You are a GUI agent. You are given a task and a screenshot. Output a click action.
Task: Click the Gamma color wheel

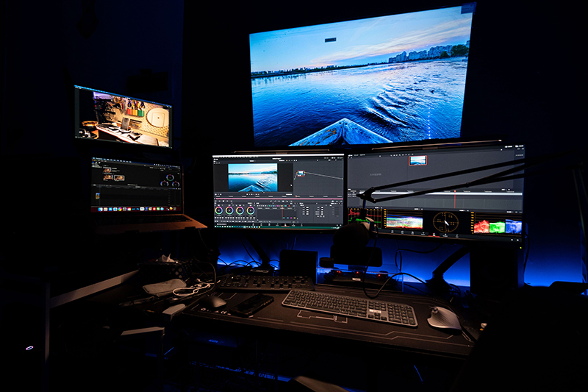tap(229, 210)
